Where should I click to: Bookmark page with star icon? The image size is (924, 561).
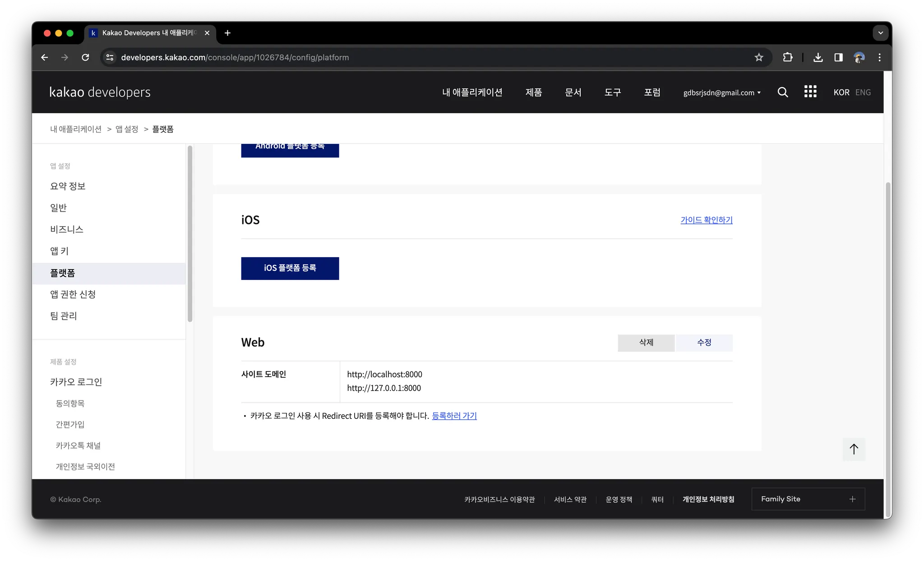coord(759,57)
